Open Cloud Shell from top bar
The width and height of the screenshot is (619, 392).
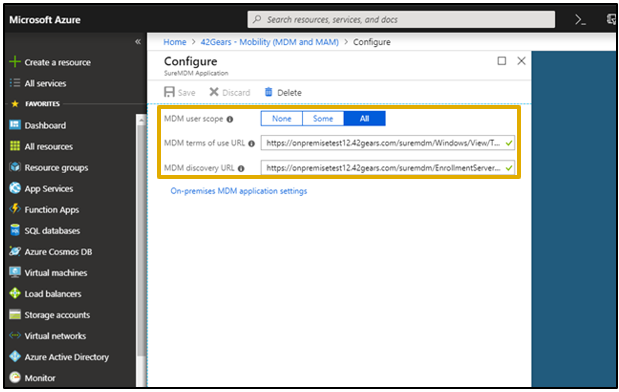(580, 20)
